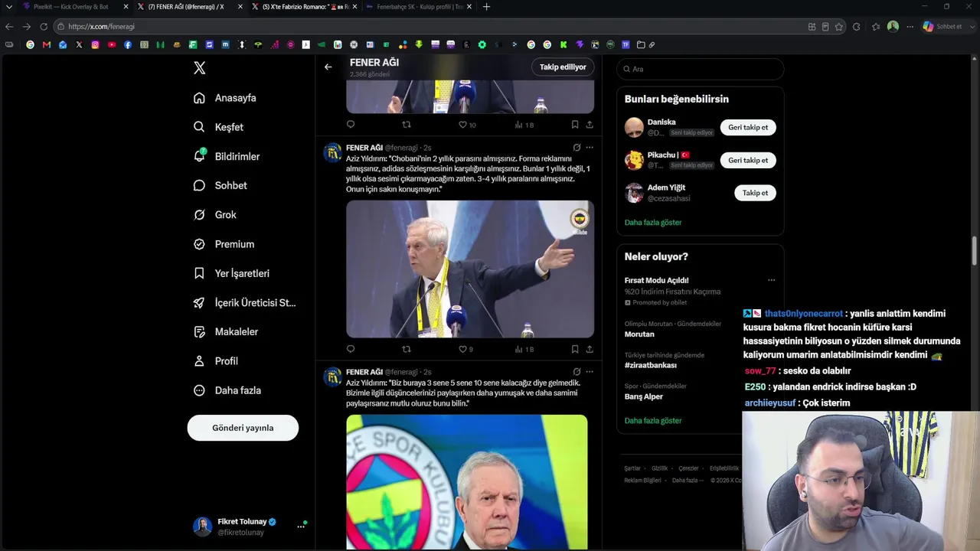Bookmark the post showing 9 likes
Image resolution: width=980 pixels, height=551 pixels.
point(575,350)
